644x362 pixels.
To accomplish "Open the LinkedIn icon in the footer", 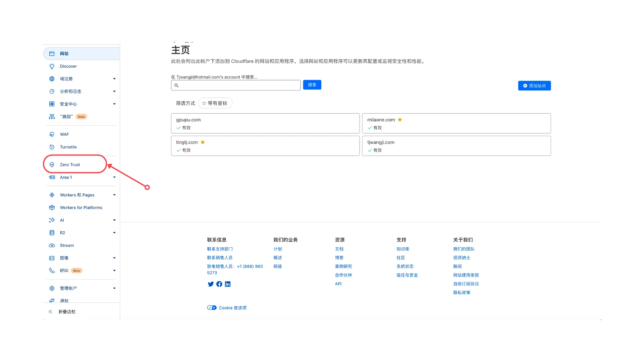I will click(228, 284).
